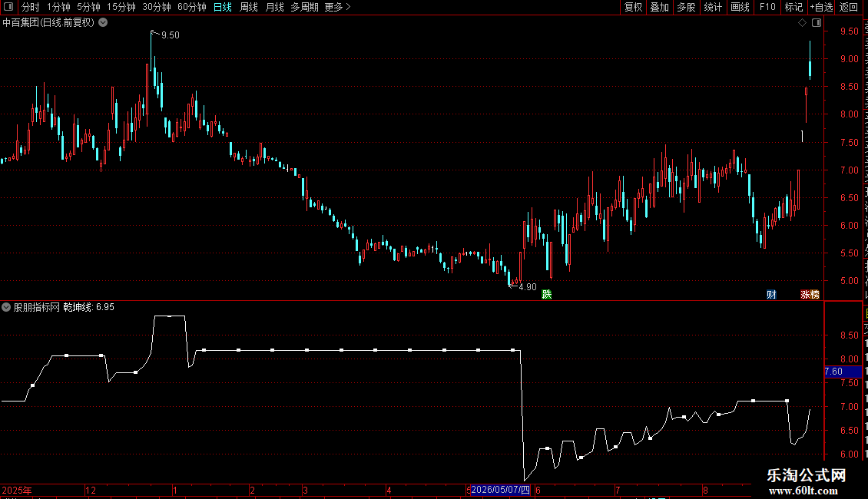
Task: Toggle the right side panel icon
Action: [x=817, y=23]
